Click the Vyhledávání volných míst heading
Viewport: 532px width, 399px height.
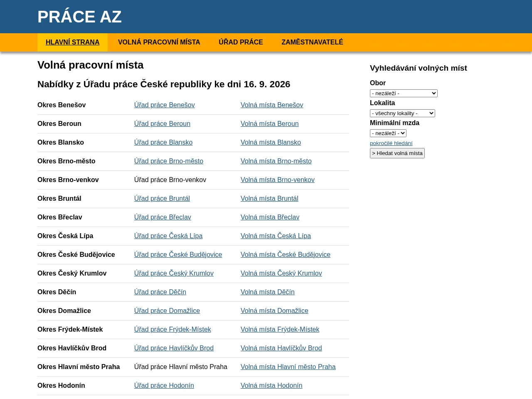tap(419, 68)
